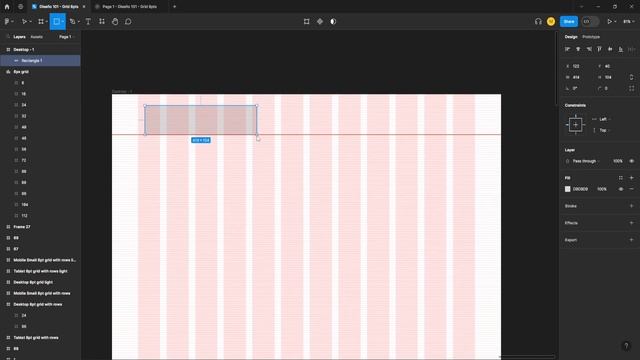Remove the fill with minus button
Viewport: 640px width, 360px height.
tap(631, 189)
